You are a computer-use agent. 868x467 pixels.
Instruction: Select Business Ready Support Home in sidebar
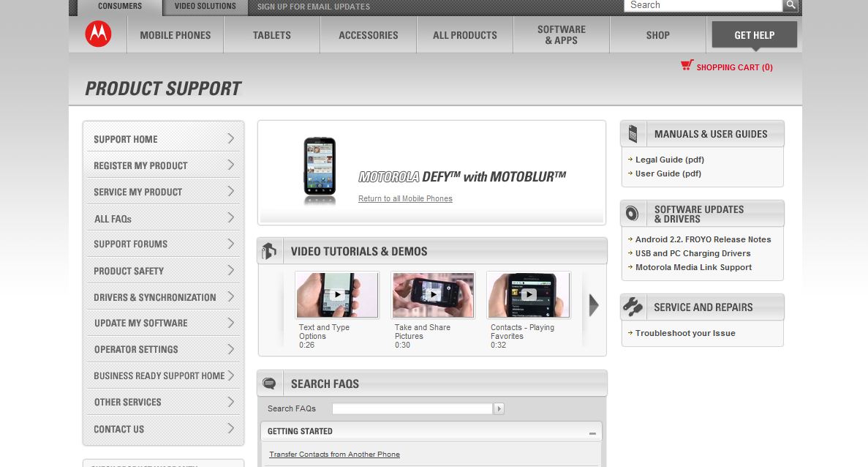click(163, 376)
